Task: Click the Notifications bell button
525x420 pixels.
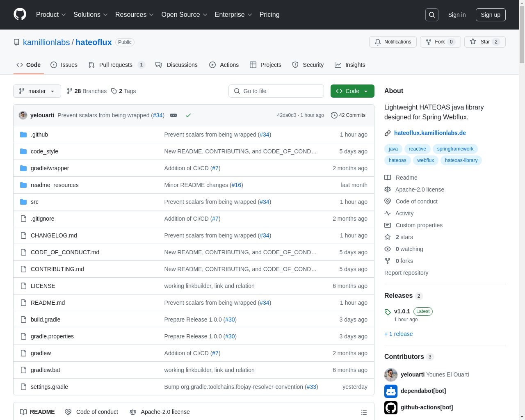Action: coord(393,42)
